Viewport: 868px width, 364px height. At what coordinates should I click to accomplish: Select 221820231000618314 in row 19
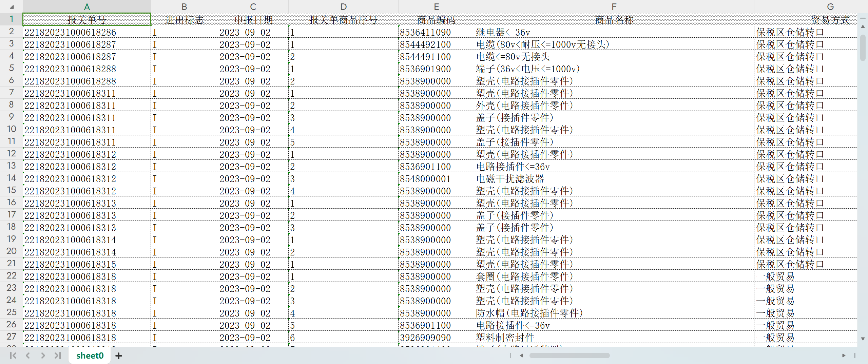(87, 240)
